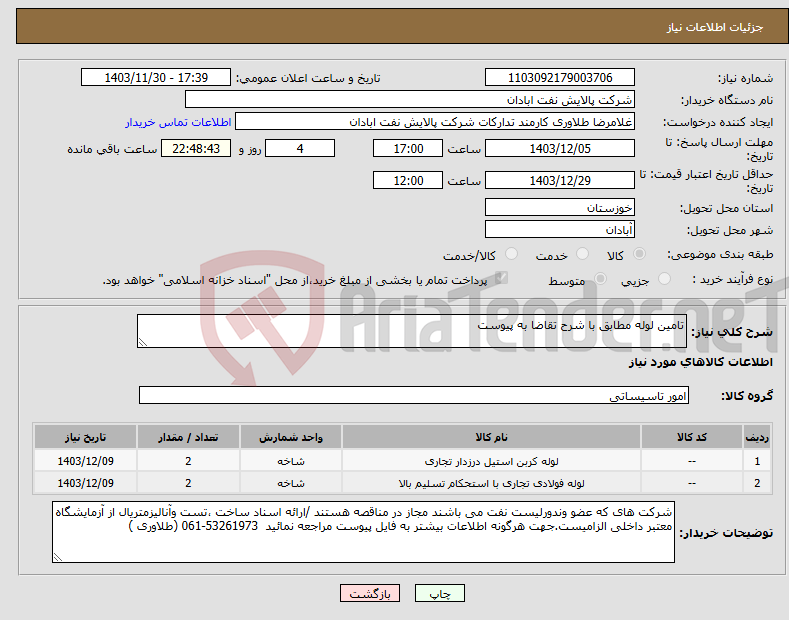Click the price validity date 1403/12/29
Image resolution: width=789 pixels, height=620 pixels.
tap(560, 180)
